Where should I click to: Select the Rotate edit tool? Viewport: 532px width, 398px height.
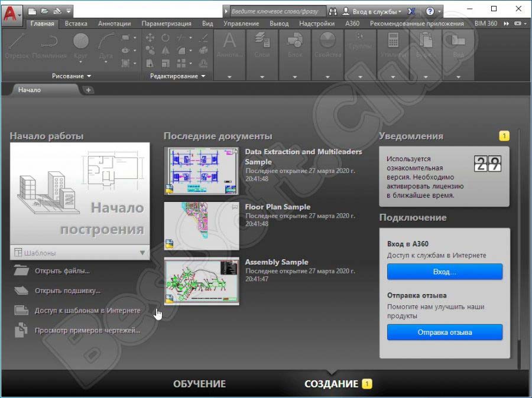click(x=166, y=38)
